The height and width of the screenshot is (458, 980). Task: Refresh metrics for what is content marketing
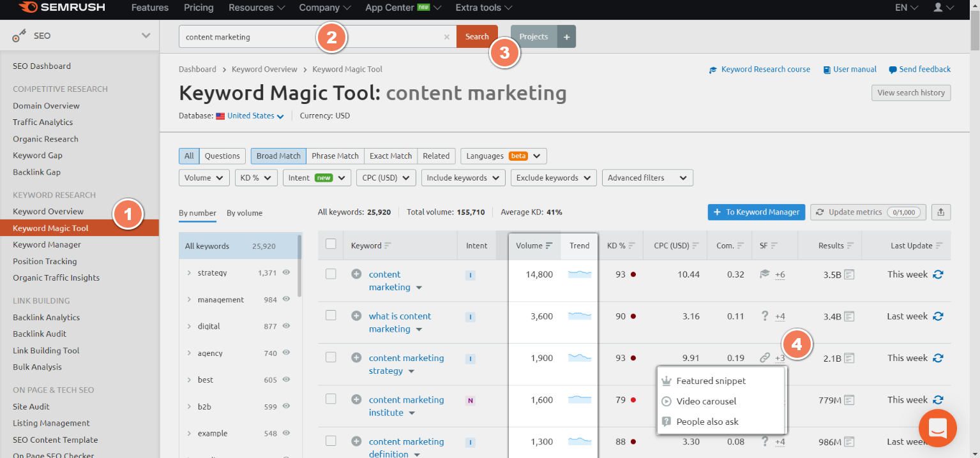pyautogui.click(x=938, y=316)
